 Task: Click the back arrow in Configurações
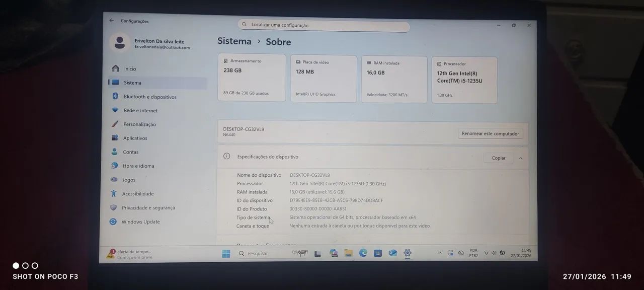[112, 21]
